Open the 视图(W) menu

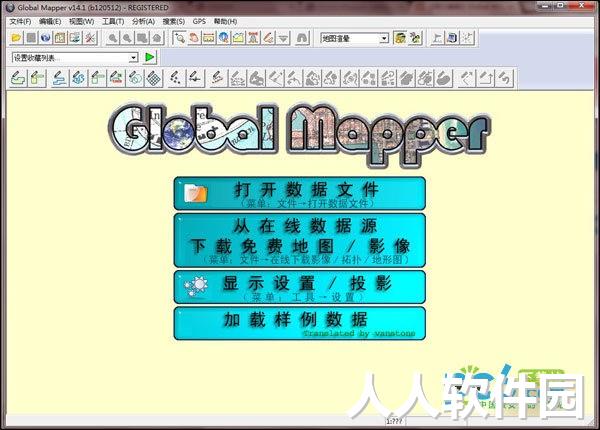click(82, 21)
